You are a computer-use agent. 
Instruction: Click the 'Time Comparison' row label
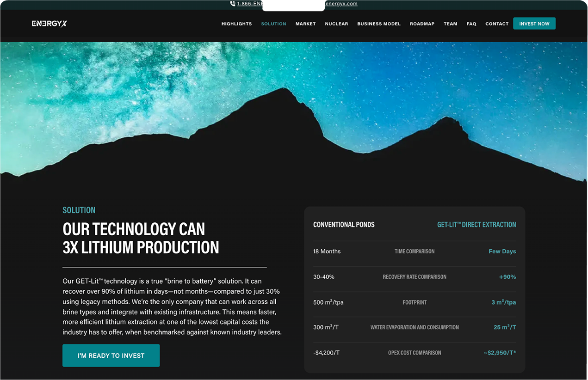point(415,251)
